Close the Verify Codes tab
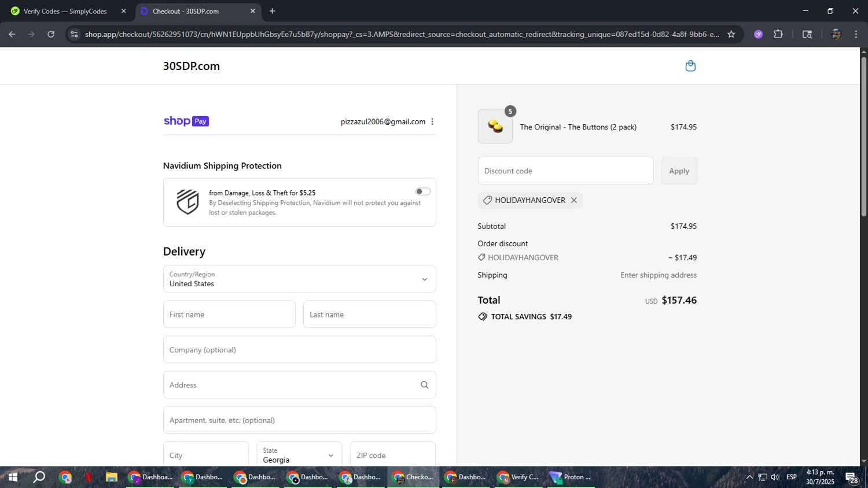This screenshot has height=488, width=868. click(x=123, y=11)
